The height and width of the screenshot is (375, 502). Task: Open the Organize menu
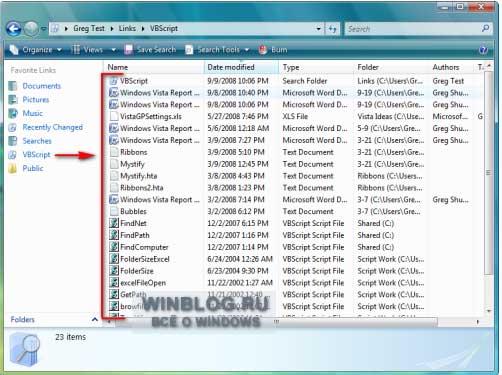(36, 50)
